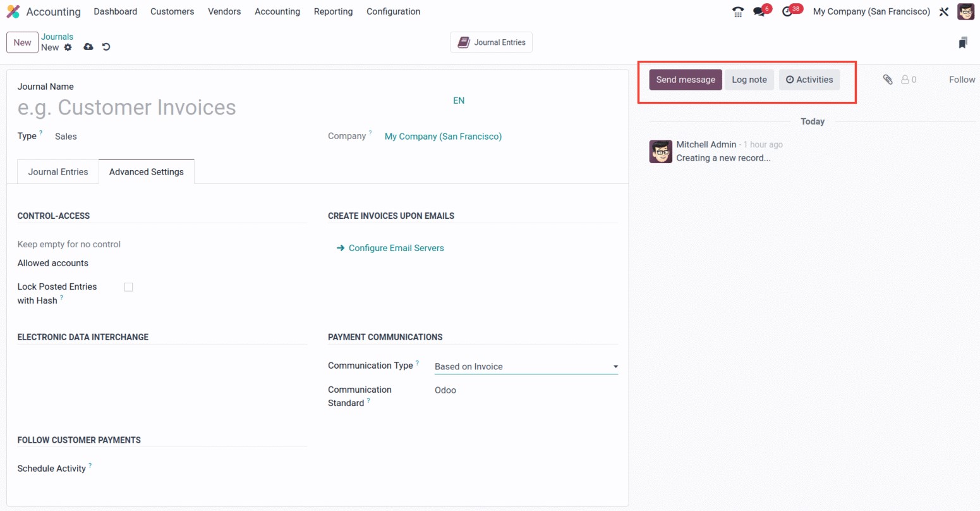Open the Dashboard menu
Image resolution: width=980 pixels, height=511 pixels.
[115, 11]
